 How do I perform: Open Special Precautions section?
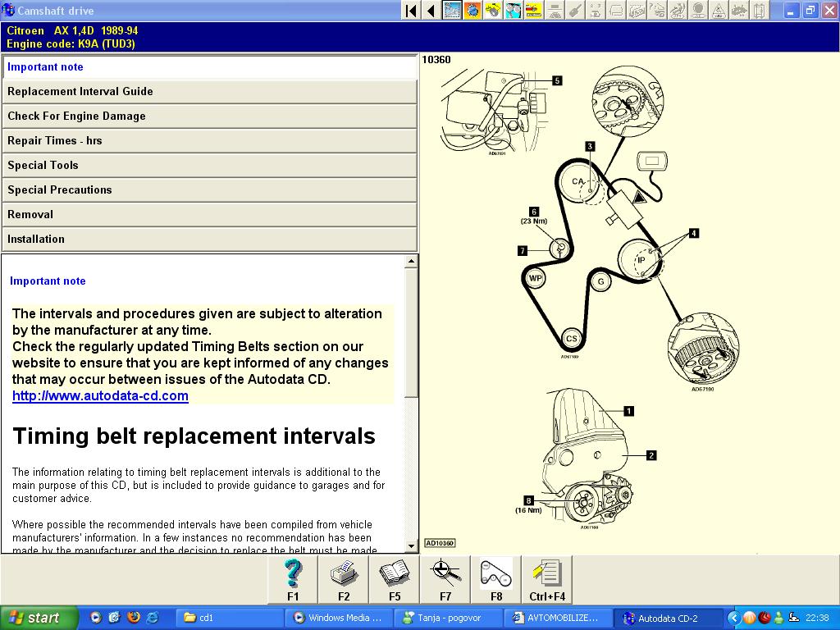(x=209, y=190)
